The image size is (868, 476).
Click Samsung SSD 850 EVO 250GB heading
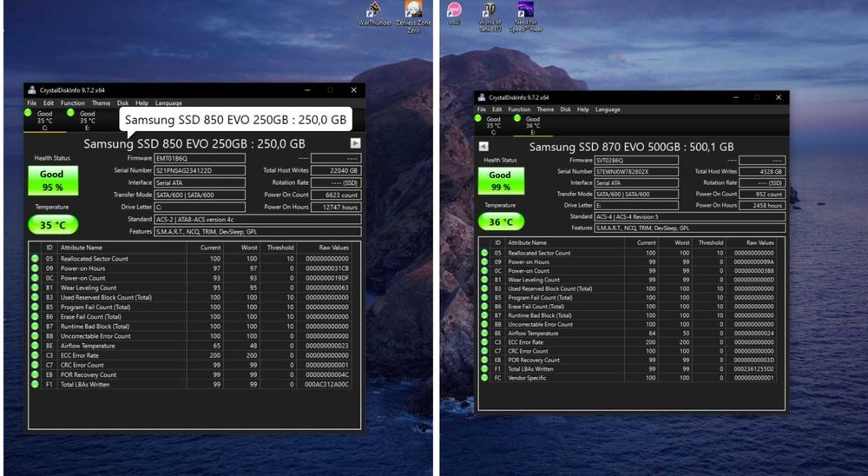coord(194,143)
